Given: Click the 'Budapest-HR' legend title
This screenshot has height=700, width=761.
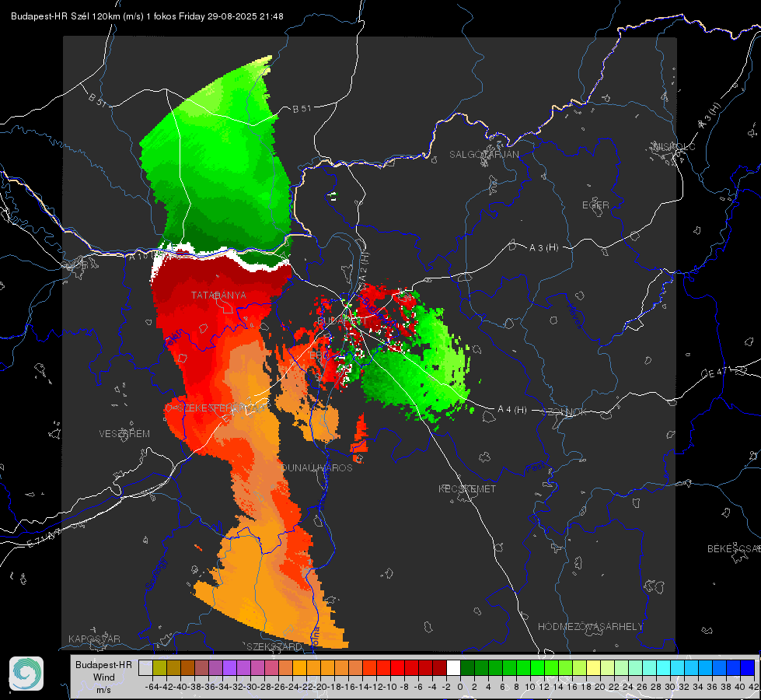Looking at the screenshot, I should tap(103, 664).
